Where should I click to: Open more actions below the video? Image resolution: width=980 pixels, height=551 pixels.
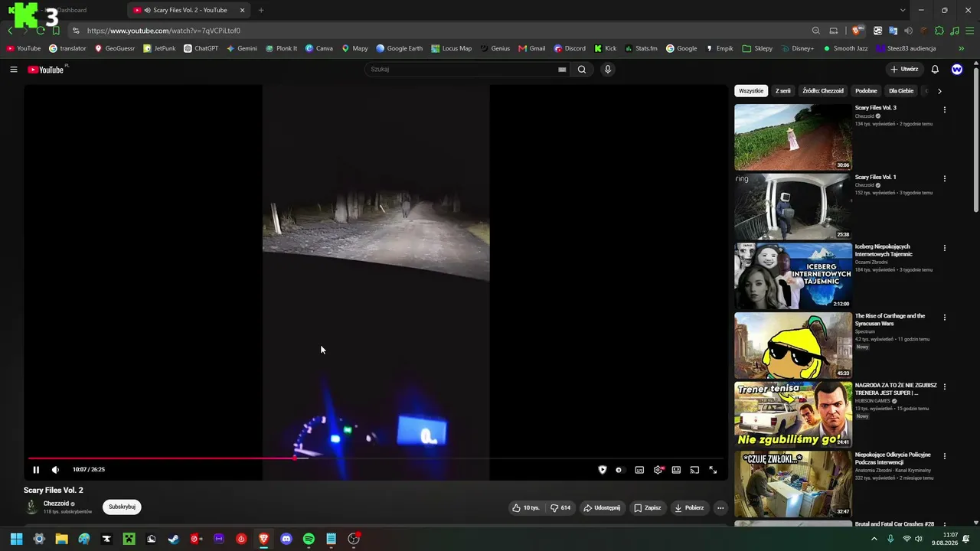[720, 507]
